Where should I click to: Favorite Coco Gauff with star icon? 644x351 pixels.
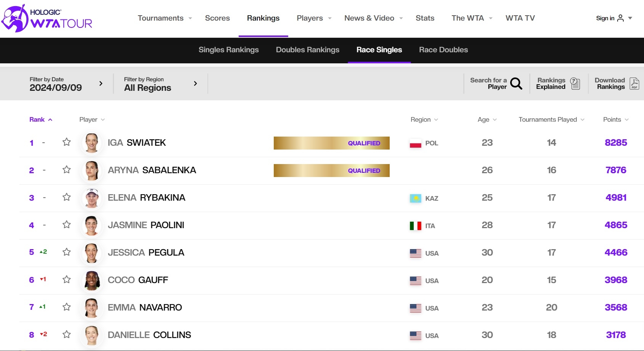click(x=67, y=279)
